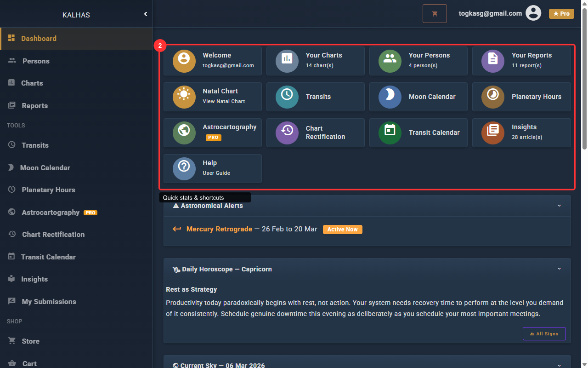The image size is (588, 368).
Task: Select Store in the sidebar Shop section
Action: point(30,341)
